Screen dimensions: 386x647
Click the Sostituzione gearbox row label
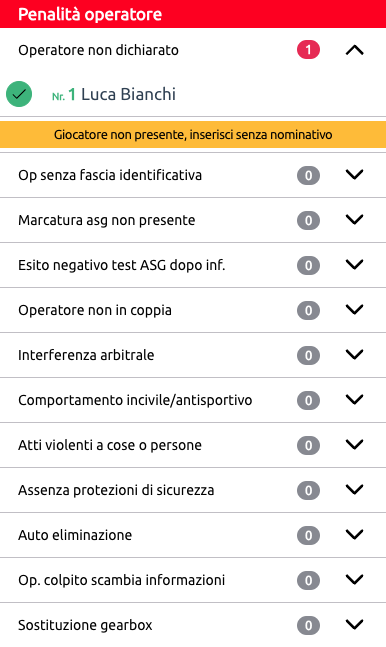(x=85, y=625)
